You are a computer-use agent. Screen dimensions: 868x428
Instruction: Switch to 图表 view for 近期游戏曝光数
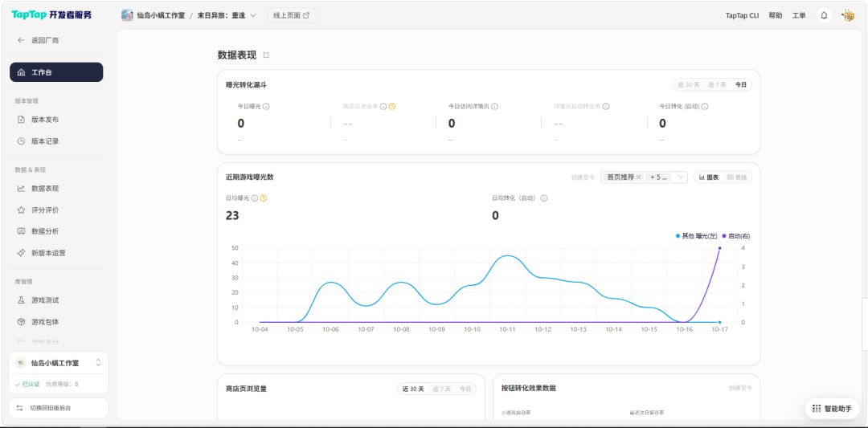(709, 177)
